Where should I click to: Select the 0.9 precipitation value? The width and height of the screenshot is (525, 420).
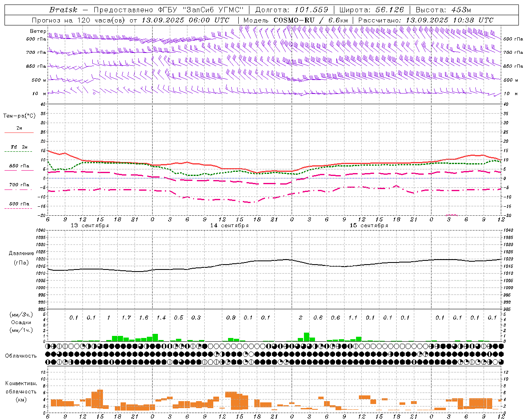coord(231,318)
